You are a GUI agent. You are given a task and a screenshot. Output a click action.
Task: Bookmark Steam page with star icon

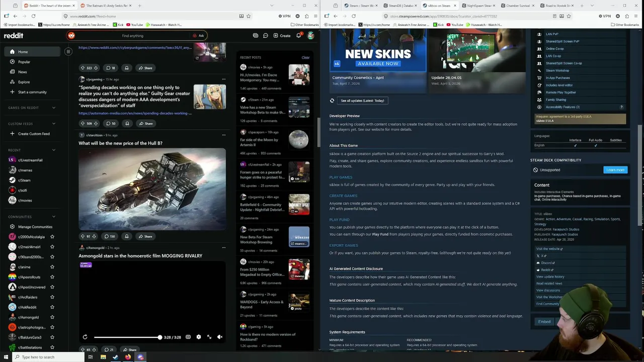pos(569,16)
